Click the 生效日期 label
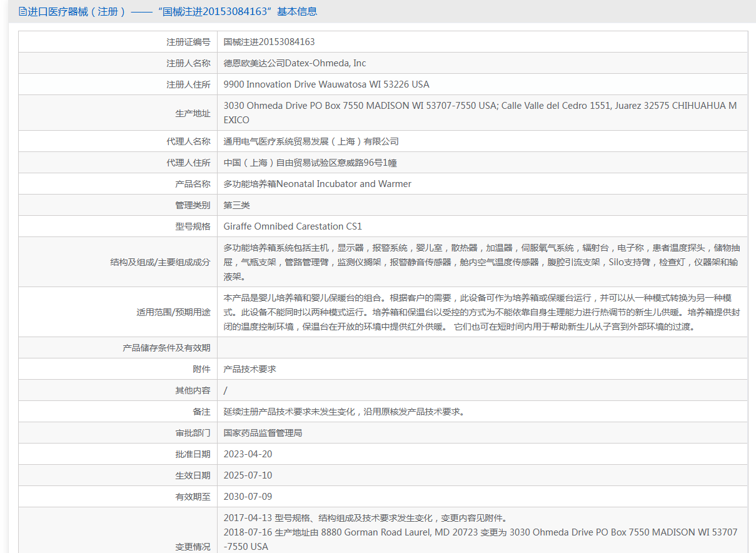756x553 pixels. [193, 475]
